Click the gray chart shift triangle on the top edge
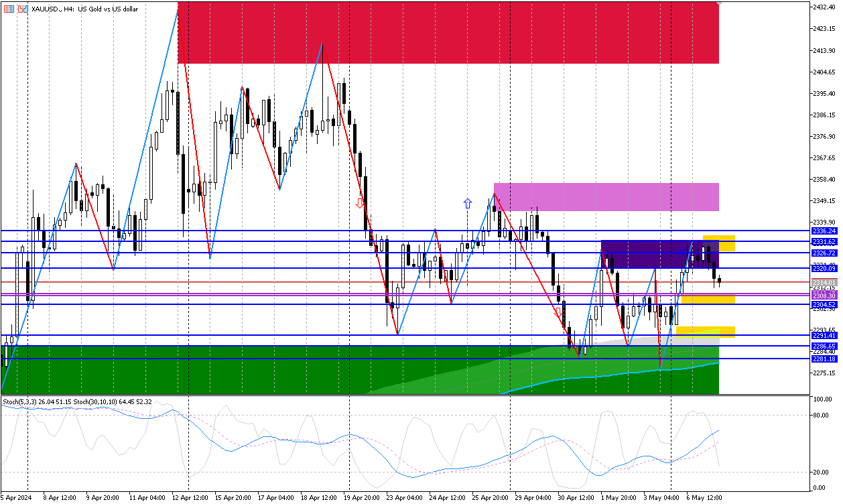The image size is (843, 504). pyautogui.click(x=718, y=5)
